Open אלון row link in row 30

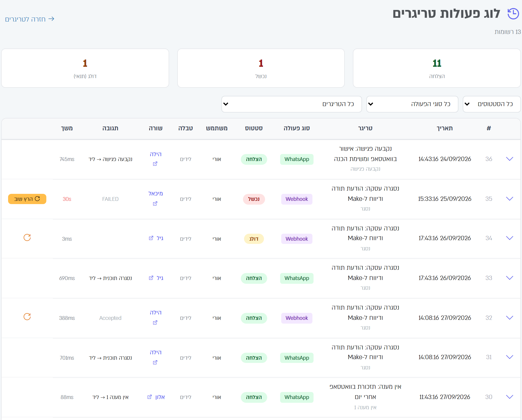pyautogui.click(x=160, y=397)
